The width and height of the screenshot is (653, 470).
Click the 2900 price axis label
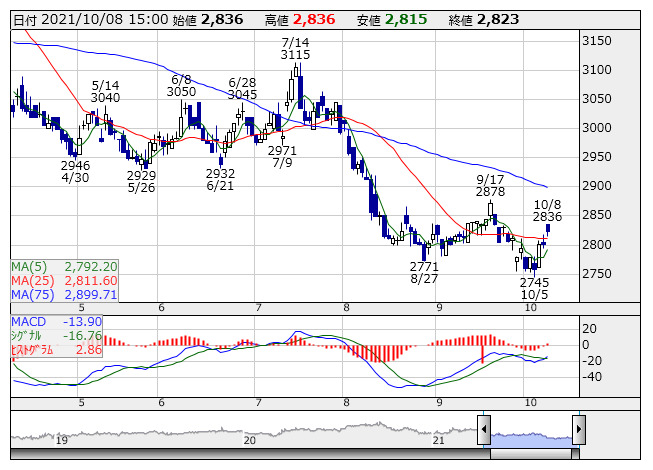(597, 186)
